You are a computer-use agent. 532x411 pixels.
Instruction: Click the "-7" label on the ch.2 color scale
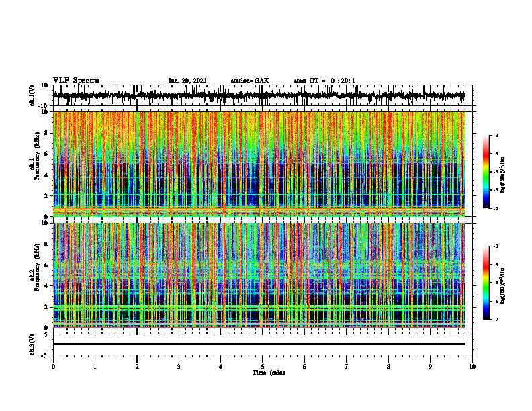[x=496, y=320]
